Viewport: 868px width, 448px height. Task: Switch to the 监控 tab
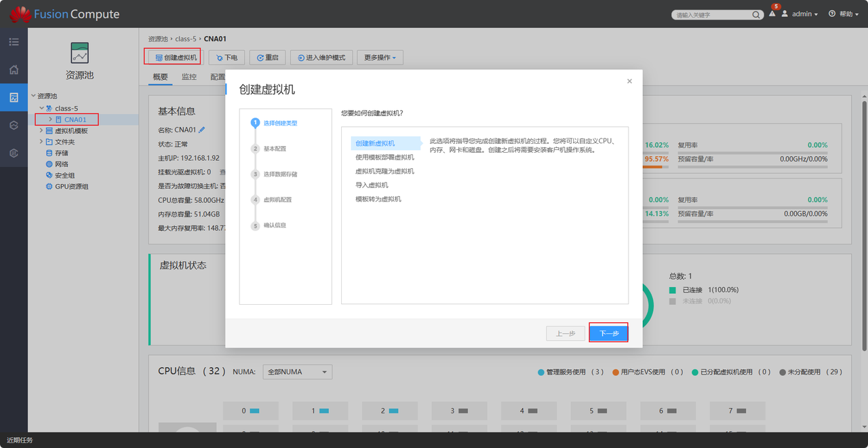[x=189, y=77]
